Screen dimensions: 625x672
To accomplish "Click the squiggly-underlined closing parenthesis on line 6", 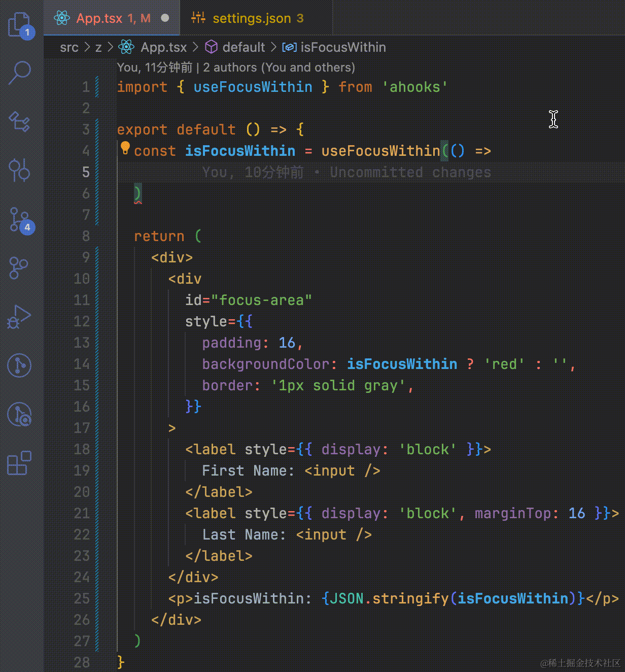I will tap(137, 194).
